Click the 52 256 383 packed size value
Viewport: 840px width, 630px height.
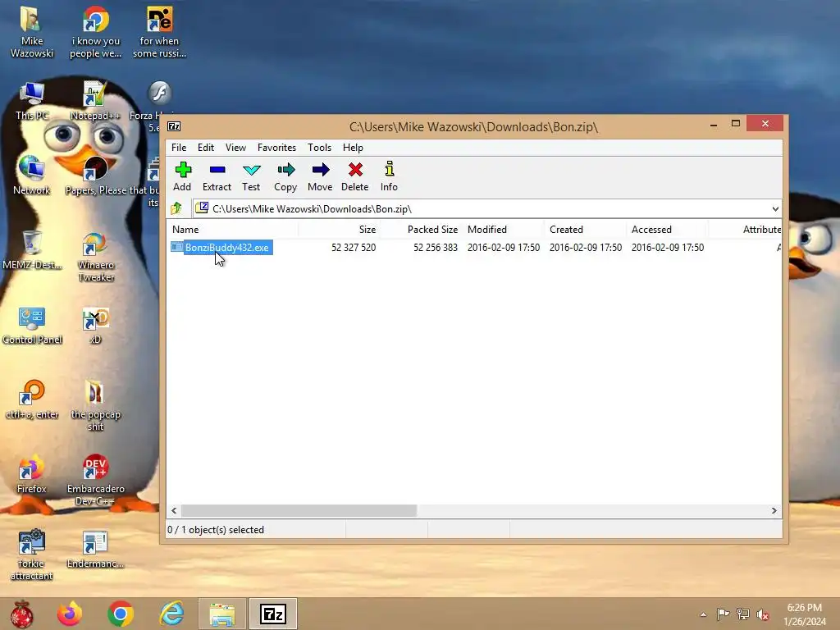[x=436, y=248]
